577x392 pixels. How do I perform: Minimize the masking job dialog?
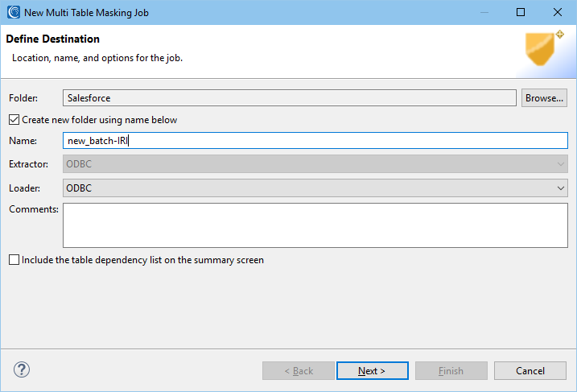click(484, 12)
